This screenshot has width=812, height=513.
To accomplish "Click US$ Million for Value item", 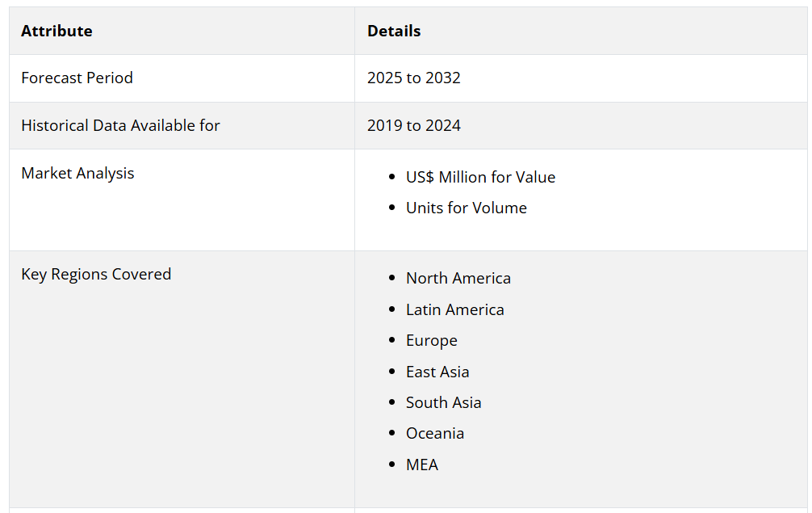I will click(x=480, y=177).
